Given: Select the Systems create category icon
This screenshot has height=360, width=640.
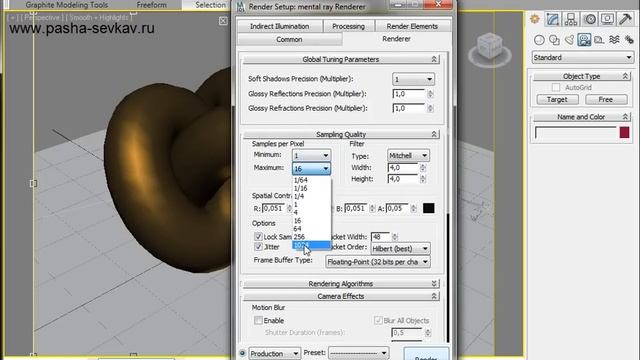Looking at the screenshot, I should coord(629,40).
